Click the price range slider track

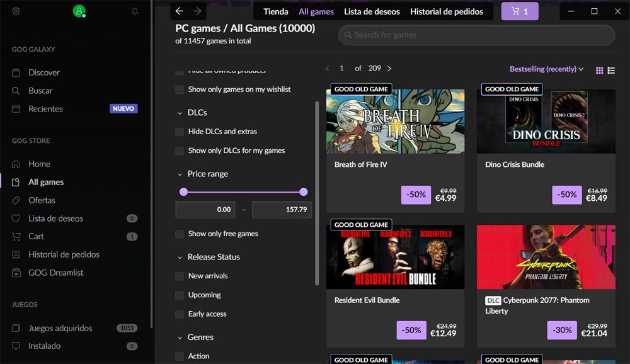[243, 192]
